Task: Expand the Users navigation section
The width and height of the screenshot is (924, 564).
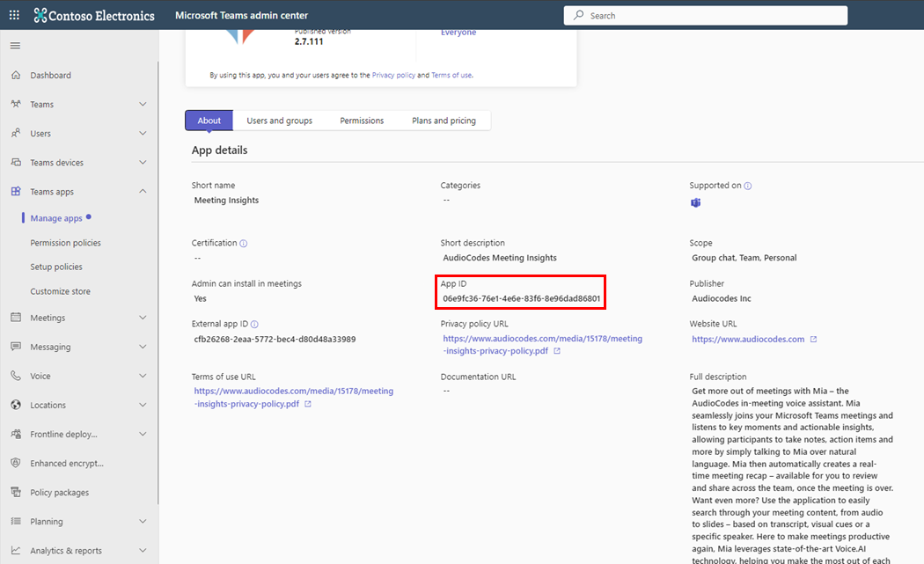Action: click(x=143, y=134)
